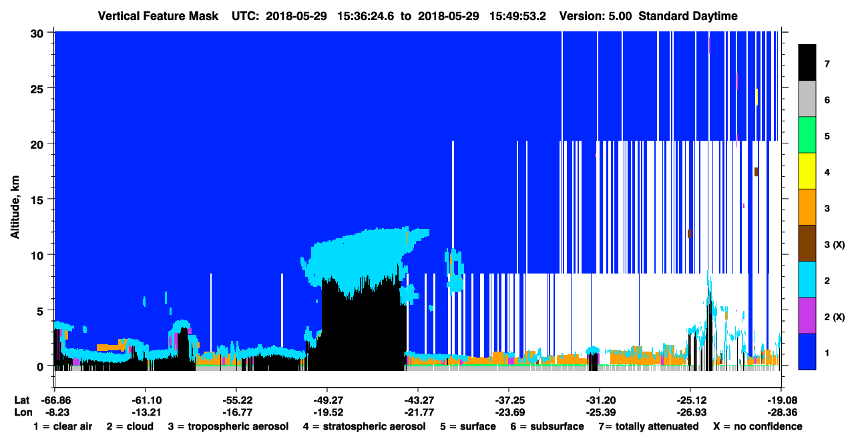Click the dark blue swatch labeled 1

tap(807, 352)
